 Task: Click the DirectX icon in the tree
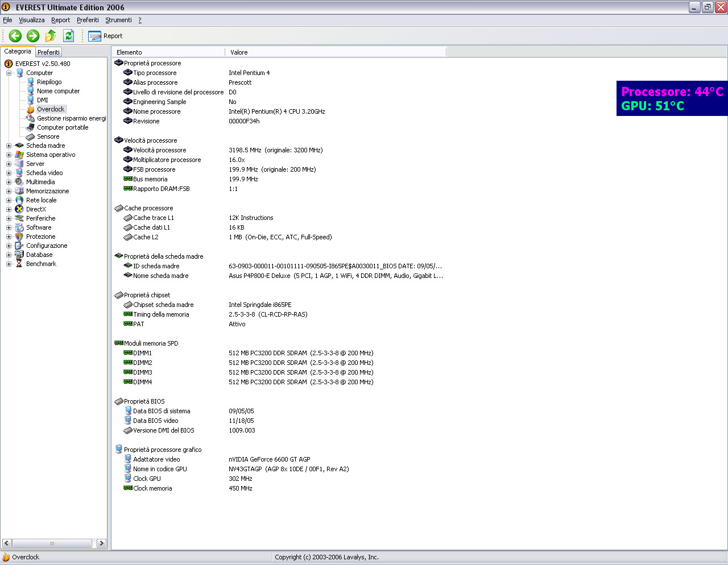pos(19,209)
